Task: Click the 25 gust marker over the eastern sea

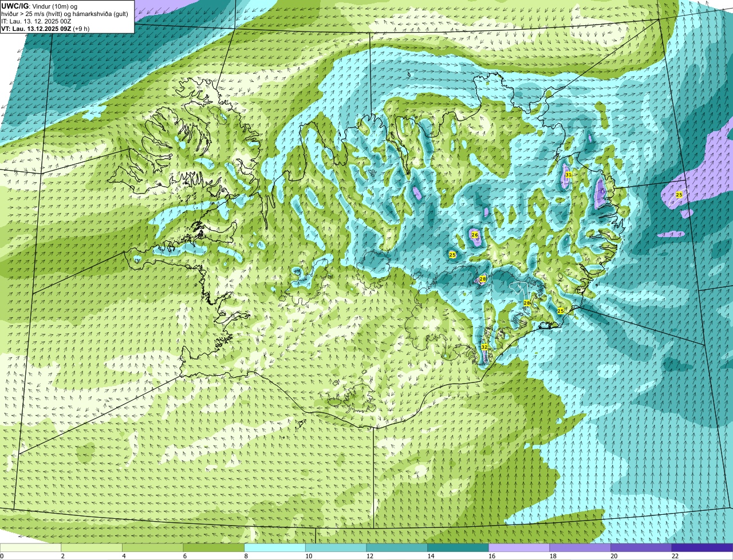Action: [679, 195]
